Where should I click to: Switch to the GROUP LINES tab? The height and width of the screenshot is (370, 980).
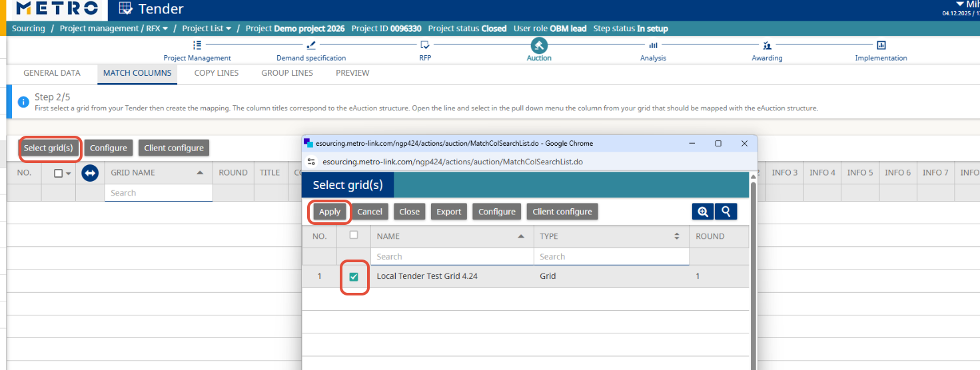point(287,73)
